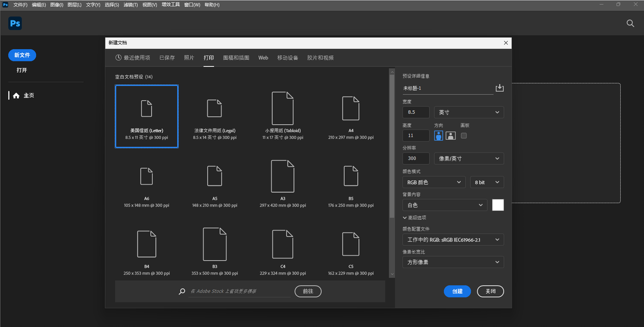Open the 增效工具 menu

tap(170, 5)
